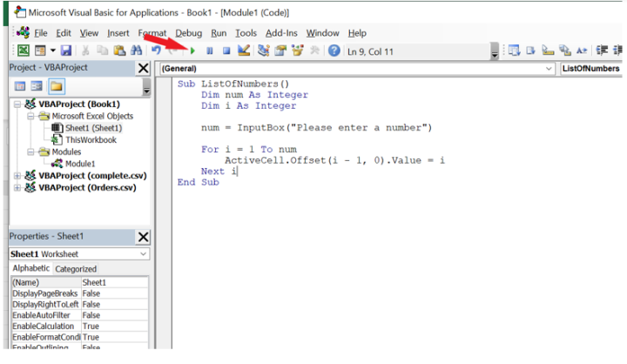Screen dimensions: 627x364
Task: Click View Object icon in Project pane
Action: (x=37, y=86)
